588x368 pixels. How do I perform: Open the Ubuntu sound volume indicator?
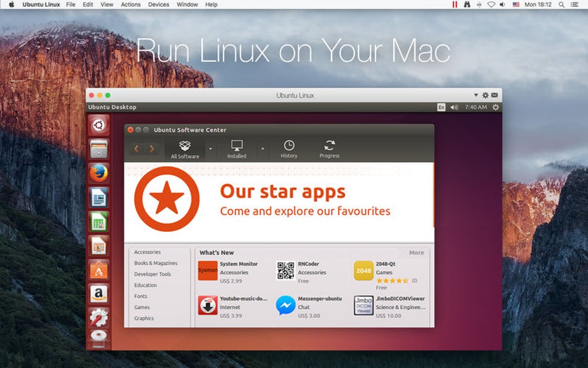(454, 107)
